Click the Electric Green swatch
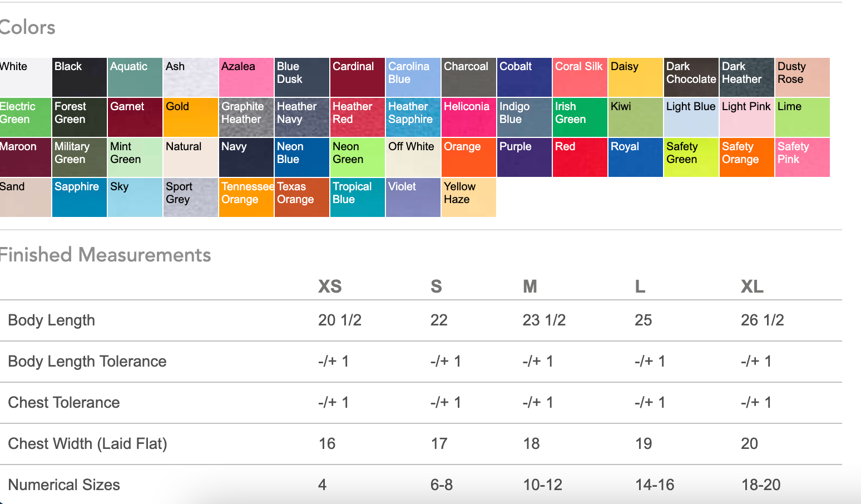This screenshot has width=861, height=504. [x=25, y=117]
